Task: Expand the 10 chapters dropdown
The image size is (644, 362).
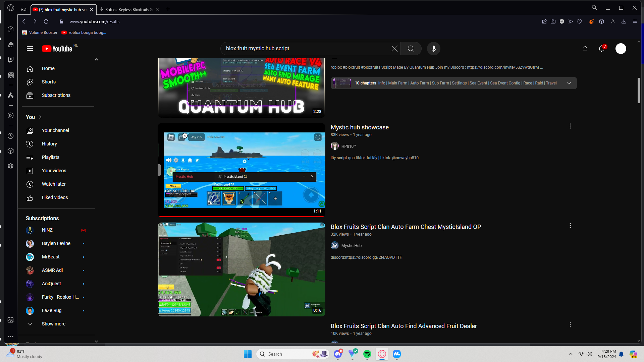Action: (569, 83)
